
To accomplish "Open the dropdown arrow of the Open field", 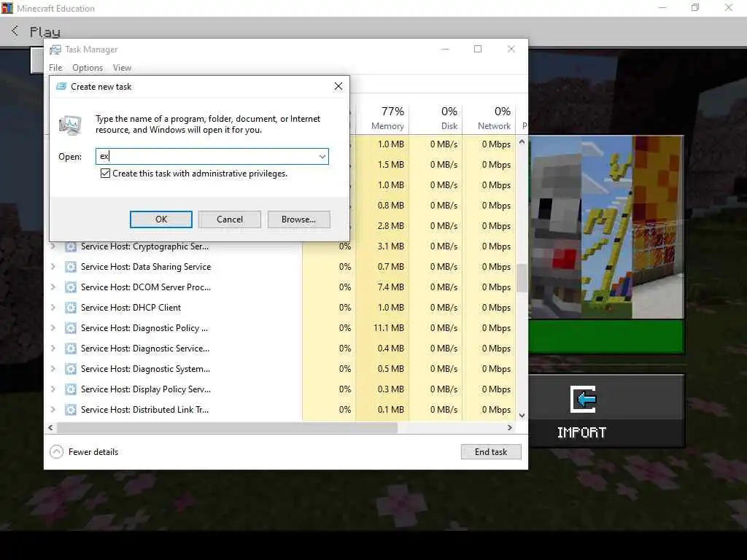I will point(322,156).
